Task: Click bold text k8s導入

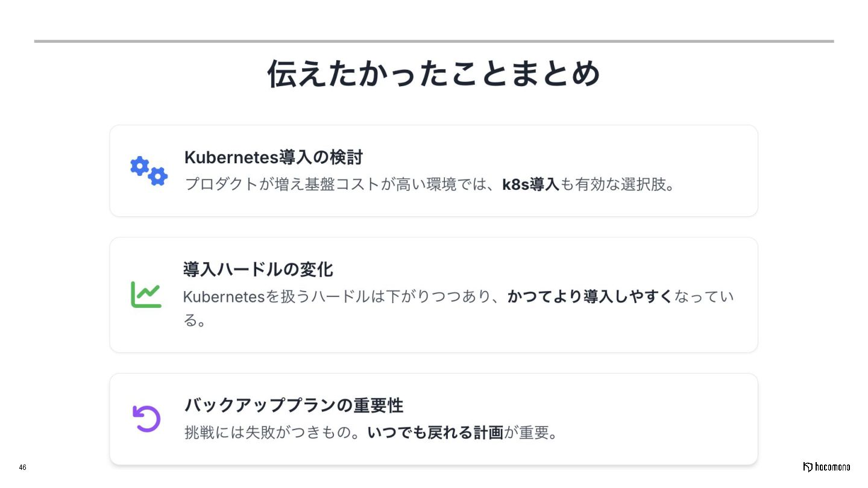Action: pos(531,184)
